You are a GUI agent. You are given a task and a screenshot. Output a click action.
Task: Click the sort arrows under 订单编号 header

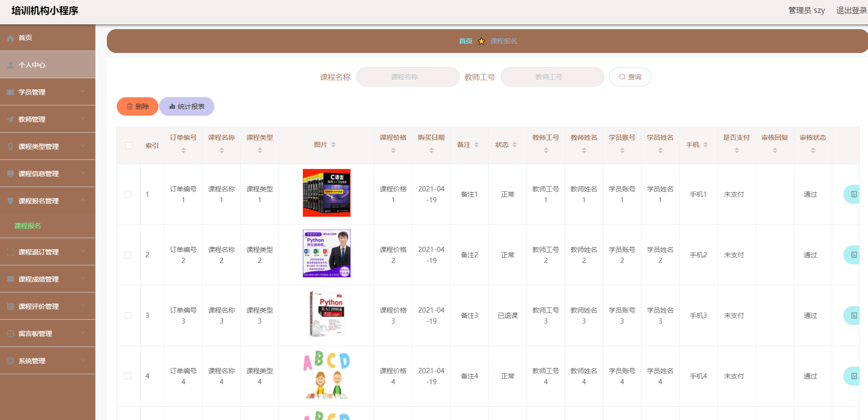click(184, 150)
